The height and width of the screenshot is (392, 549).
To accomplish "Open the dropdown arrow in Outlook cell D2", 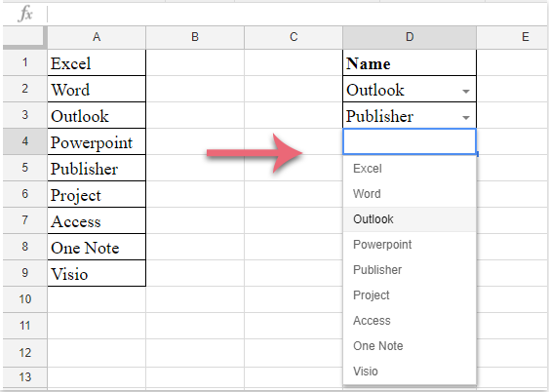I will pyautogui.click(x=466, y=92).
